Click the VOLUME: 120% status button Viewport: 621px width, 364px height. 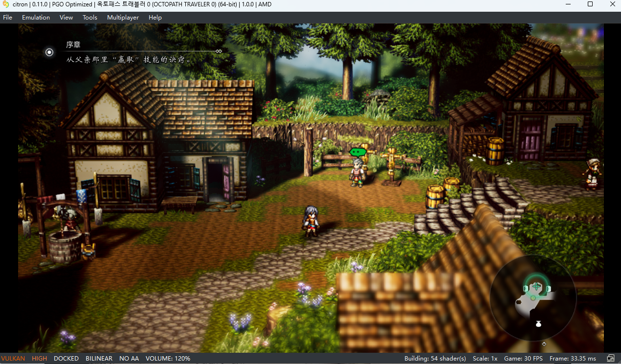click(168, 359)
